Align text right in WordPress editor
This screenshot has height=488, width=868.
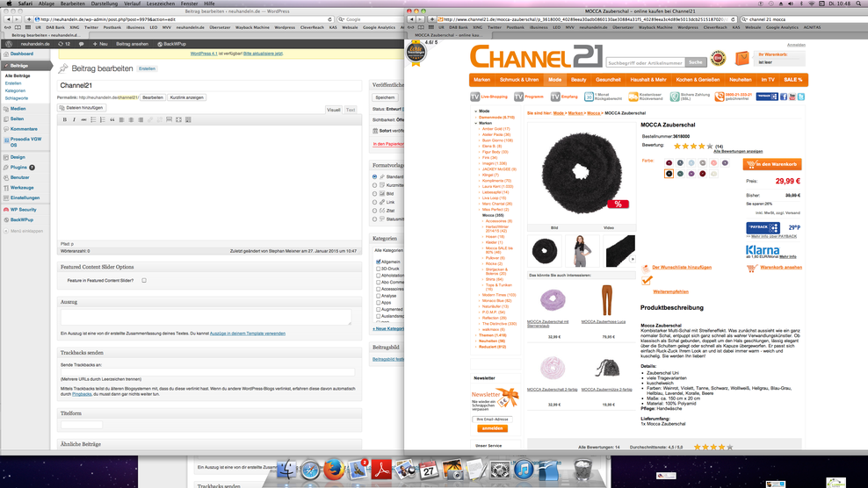[141, 119]
